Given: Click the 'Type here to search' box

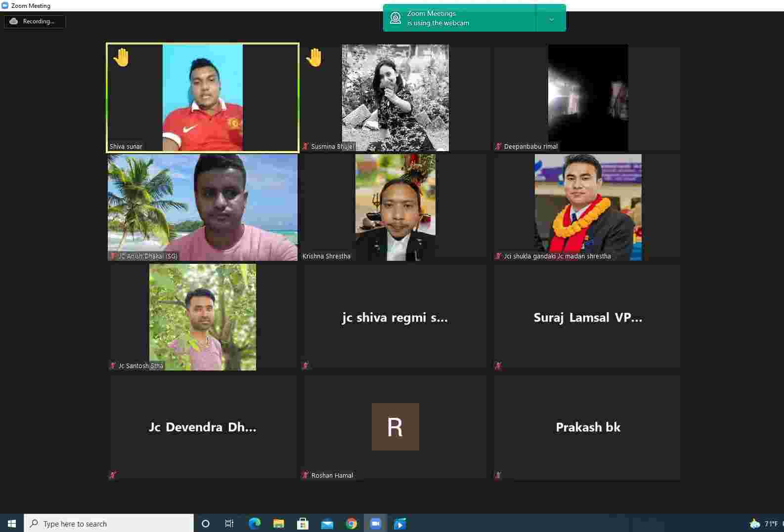Looking at the screenshot, I should tap(109, 524).
